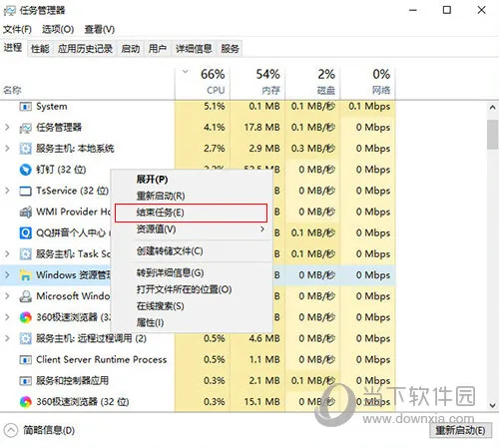Viewport: 499px width, 448px height.
Task: Click the 4.6 MB memory value
Action: click(x=264, y=338)
